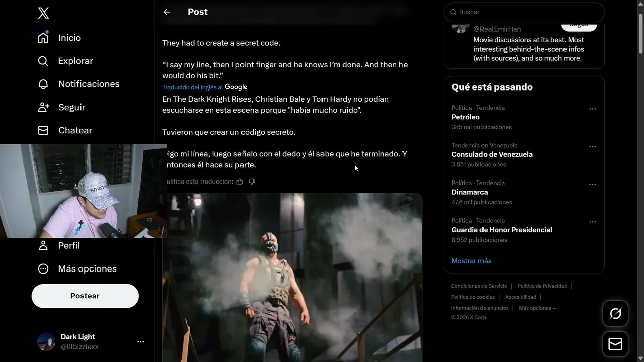Open Dinamarca trending topic
The height and width of the screenshot is (362, 644).
(x=469, y=192)
